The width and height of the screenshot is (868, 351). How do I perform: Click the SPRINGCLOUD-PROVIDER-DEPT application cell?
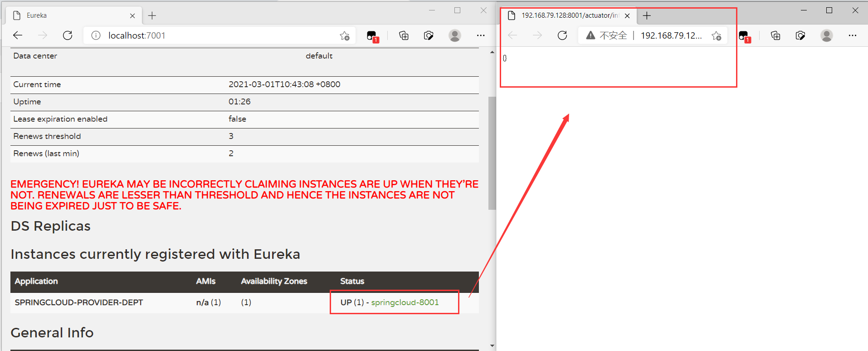click(x=79, y=302)
